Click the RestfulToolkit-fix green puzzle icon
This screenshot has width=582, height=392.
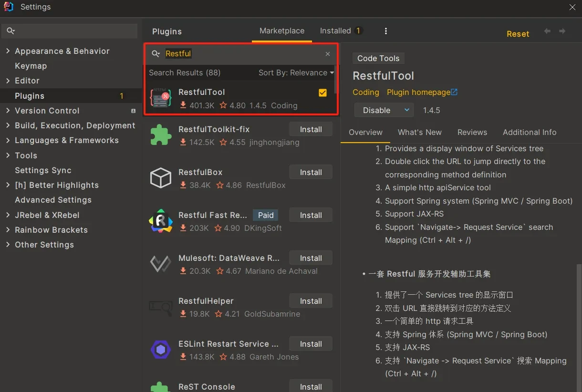click(160, 135)
